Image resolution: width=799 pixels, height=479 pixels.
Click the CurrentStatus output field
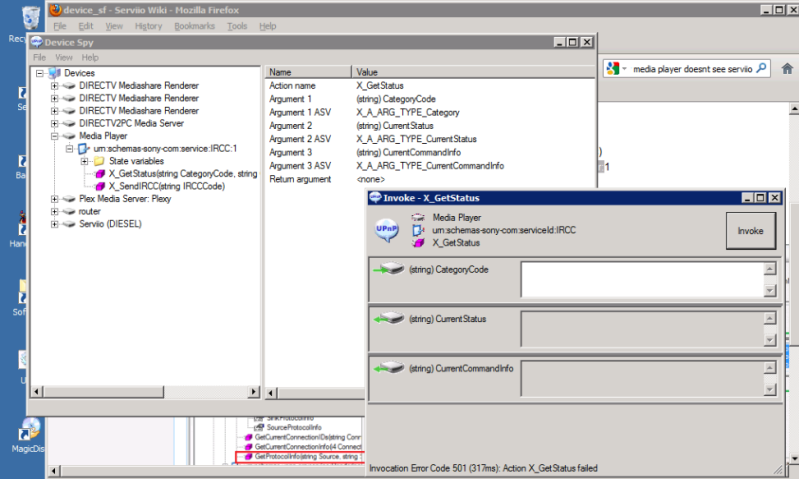642,329
